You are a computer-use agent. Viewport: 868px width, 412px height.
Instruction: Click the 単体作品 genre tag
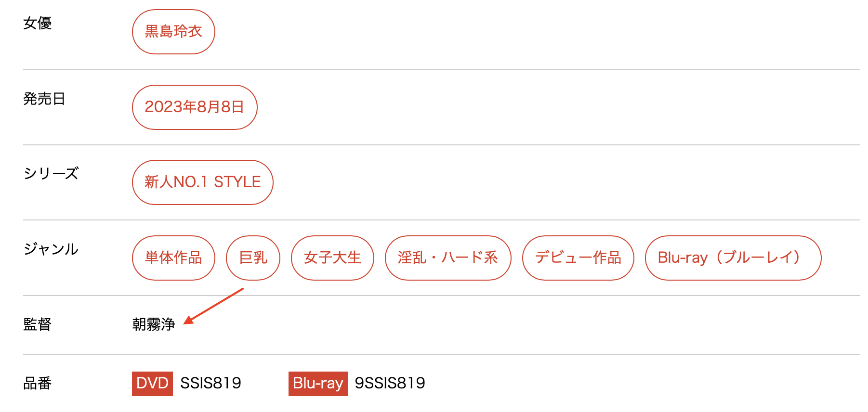pos(173,258)
